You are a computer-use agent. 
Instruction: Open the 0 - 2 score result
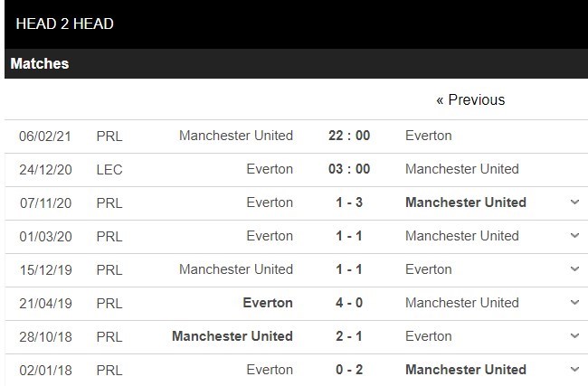coord(349,370)
